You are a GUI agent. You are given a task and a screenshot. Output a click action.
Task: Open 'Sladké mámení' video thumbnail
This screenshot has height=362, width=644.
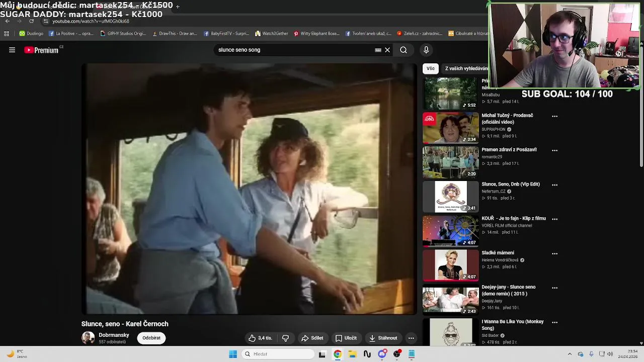pyautogui.click(x=451, y=265)
